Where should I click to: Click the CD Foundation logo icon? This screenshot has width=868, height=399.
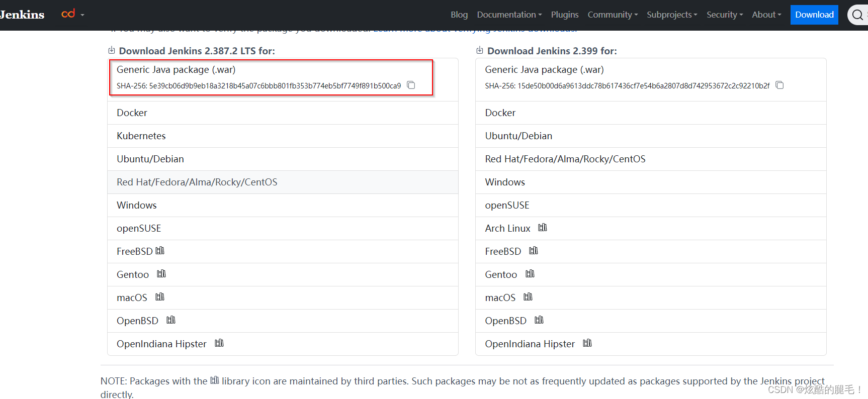click(68, 14)
